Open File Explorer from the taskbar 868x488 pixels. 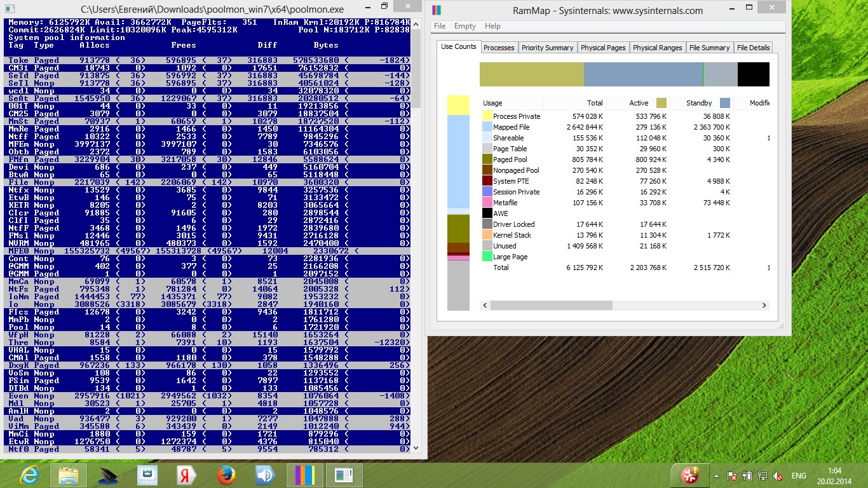pyautogui.click(x=68, y=475)
